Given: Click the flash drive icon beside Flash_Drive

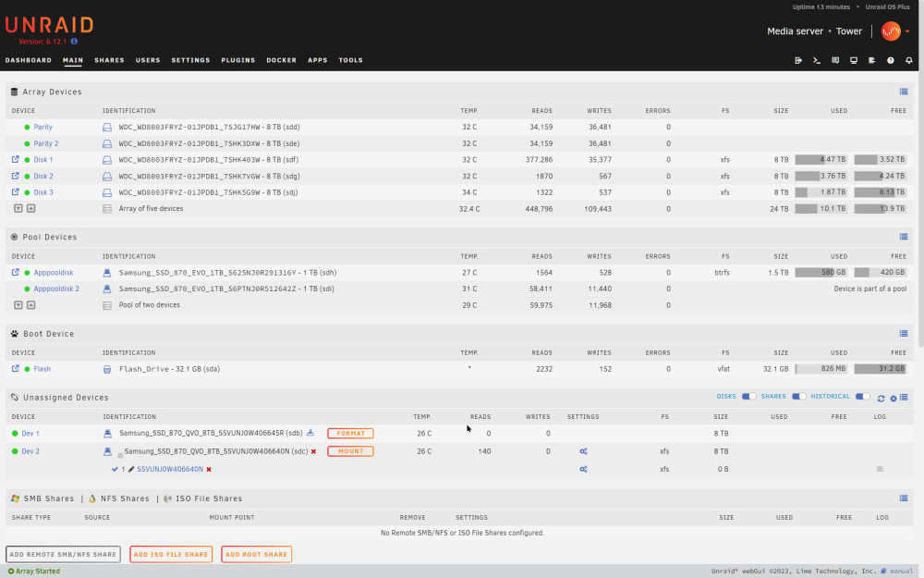Looking at the screenshot, I should (x=106, y=369).
